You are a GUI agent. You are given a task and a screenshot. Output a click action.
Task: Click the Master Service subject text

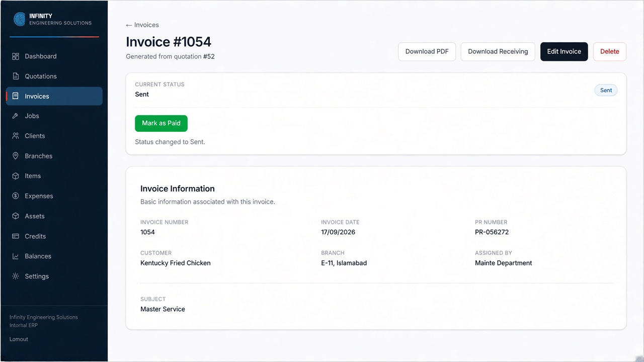pyautogui.click(x=163, y=309)
